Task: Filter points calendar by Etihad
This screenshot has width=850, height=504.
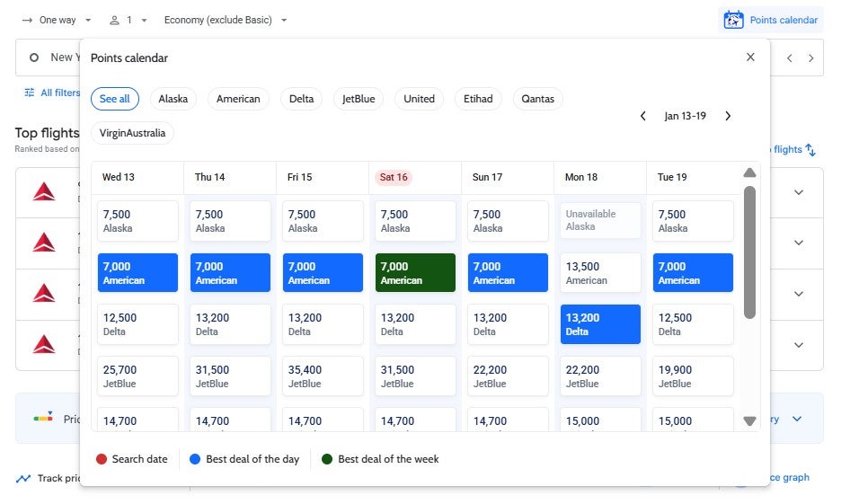Action: pyautogui.click(x=478, y=99)
